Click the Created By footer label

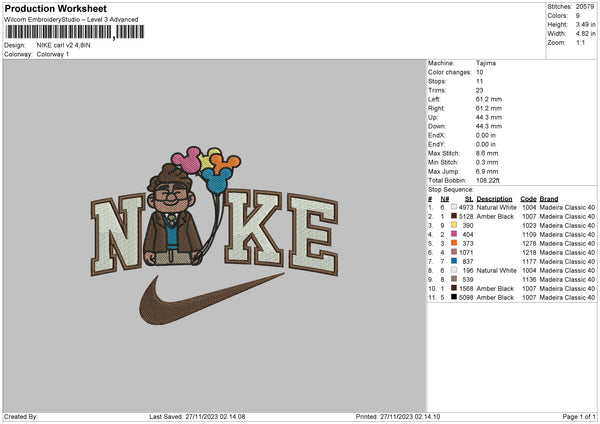tap(21, 416)
